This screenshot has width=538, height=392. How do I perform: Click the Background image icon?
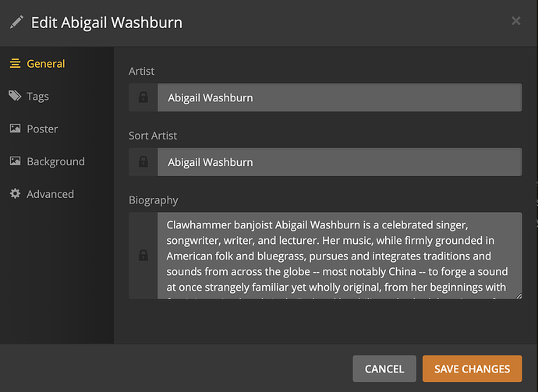pos(15,161)
